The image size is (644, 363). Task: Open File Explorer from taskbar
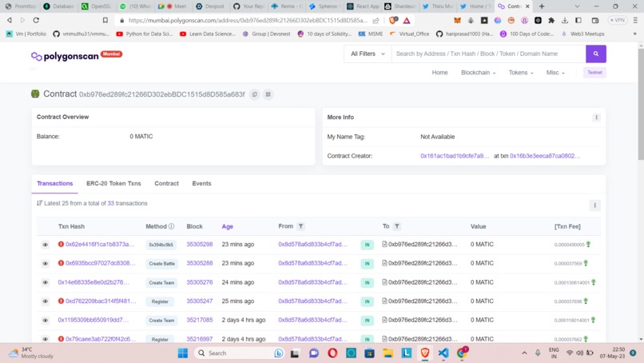[x=388, y=353]
